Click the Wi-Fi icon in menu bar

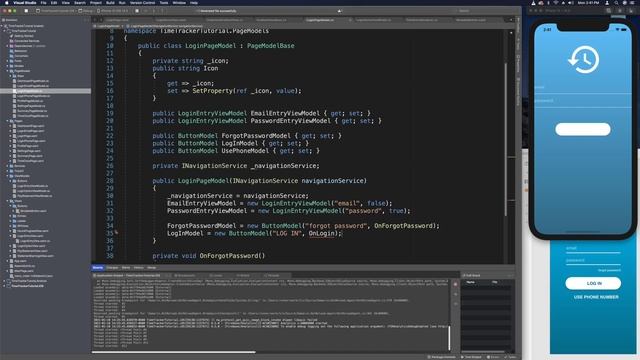coord(556,2)
